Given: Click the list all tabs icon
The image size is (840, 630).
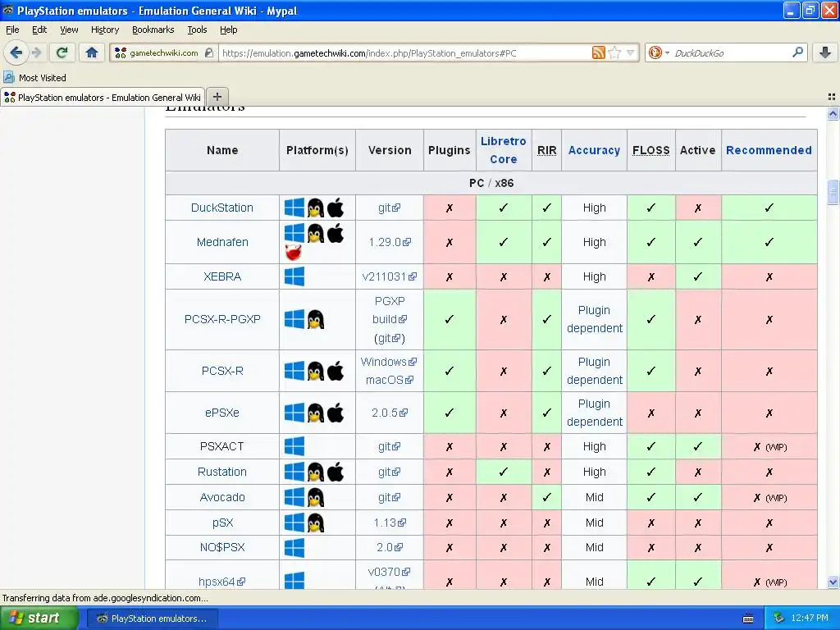Looking at the screenshot, I should coord(832,97).
